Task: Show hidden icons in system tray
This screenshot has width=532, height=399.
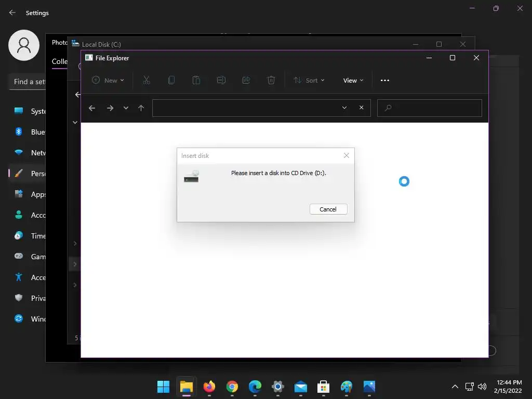Action: [455, 387]
